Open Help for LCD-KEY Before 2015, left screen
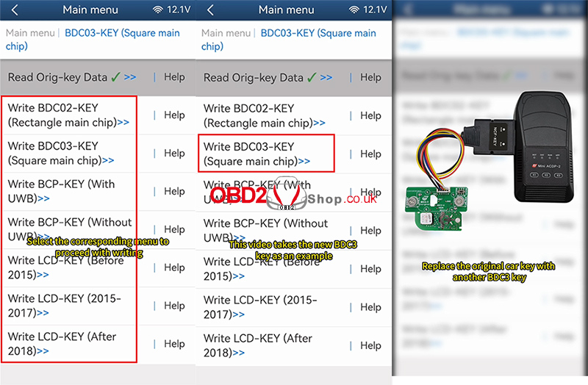Image resolution: width=588 pixels, height=385 pixels. pos(174,267)
